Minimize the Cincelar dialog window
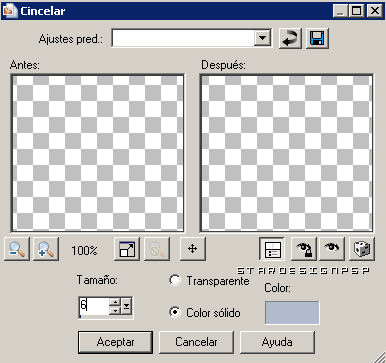 (340, 11)
